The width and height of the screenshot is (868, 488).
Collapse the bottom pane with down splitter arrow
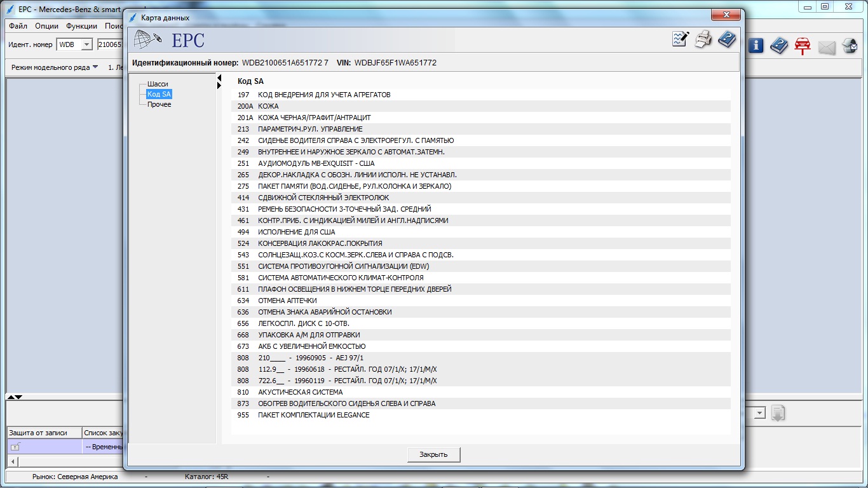[x=19, y=397]
